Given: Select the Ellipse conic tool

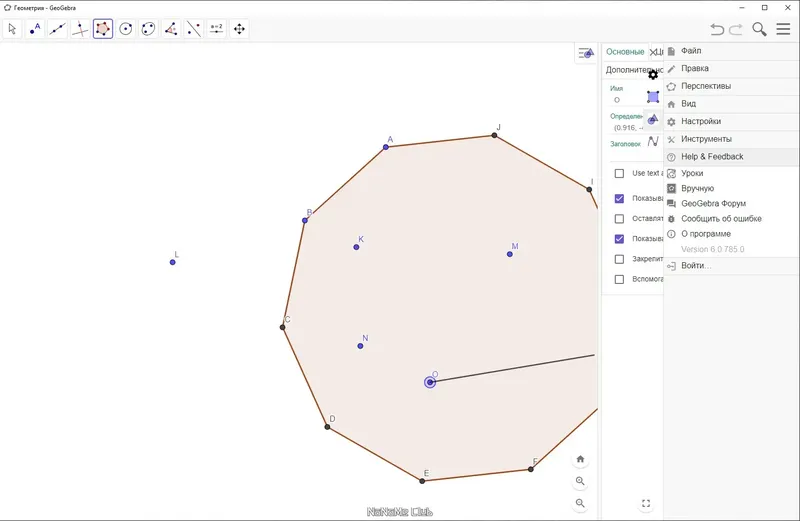Looking at the screenshot, I should click(x=148, y=29).
